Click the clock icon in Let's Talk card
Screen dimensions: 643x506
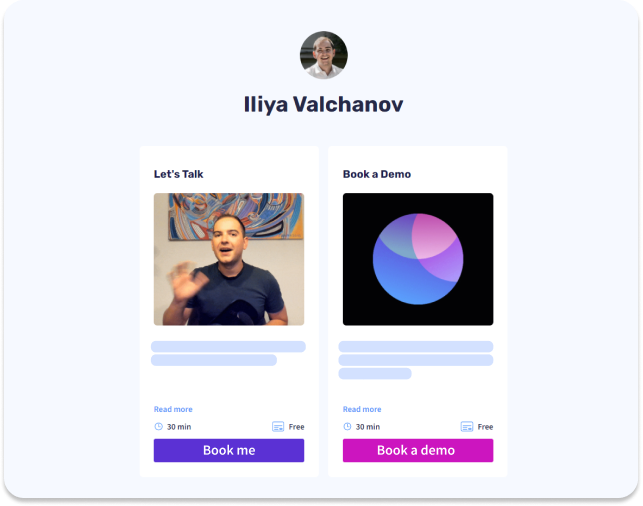[158, 426]
